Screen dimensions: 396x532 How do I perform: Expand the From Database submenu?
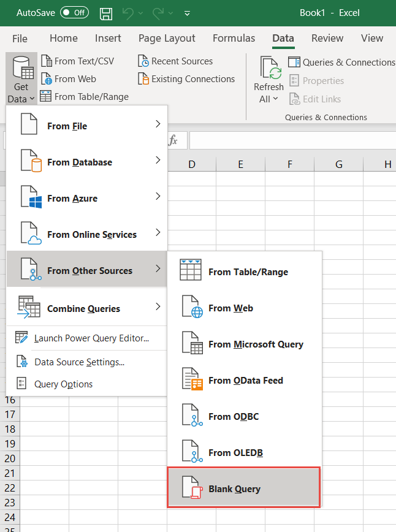86,162
